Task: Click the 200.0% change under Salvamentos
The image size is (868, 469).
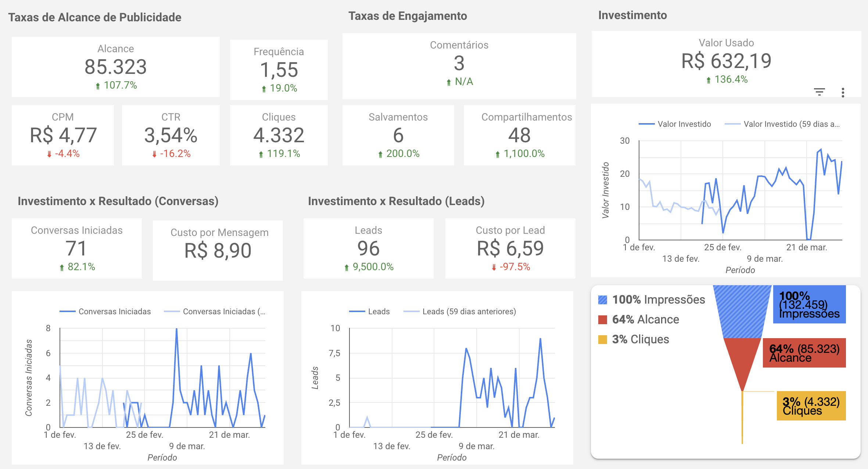Action: pos(399,154)
